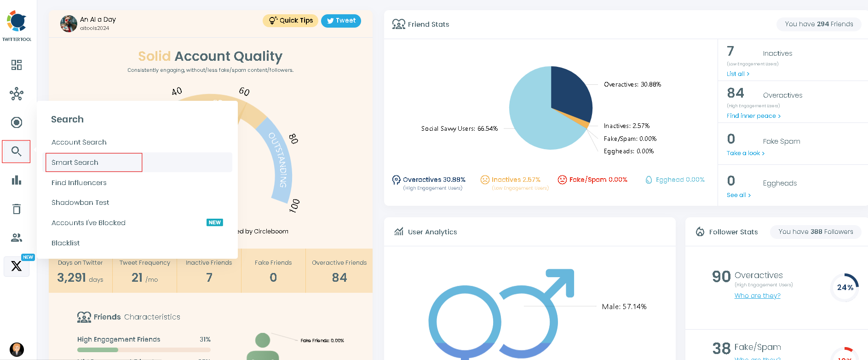Image resolution: width=868 pixels, height=360 pixels.
Task: Click the trash bin delete sidebar icon
Action: [x=17, y=209]
